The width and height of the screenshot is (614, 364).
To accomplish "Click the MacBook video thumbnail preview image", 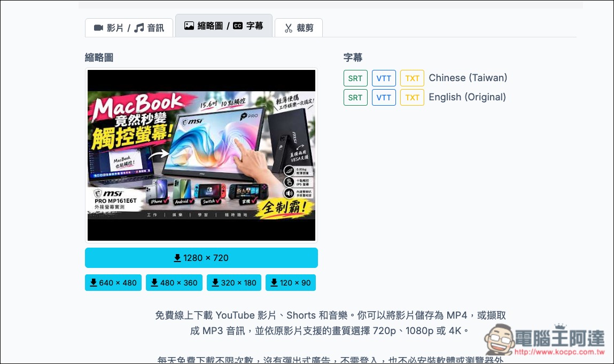I will pyautogui.click(x=201, y=155).
